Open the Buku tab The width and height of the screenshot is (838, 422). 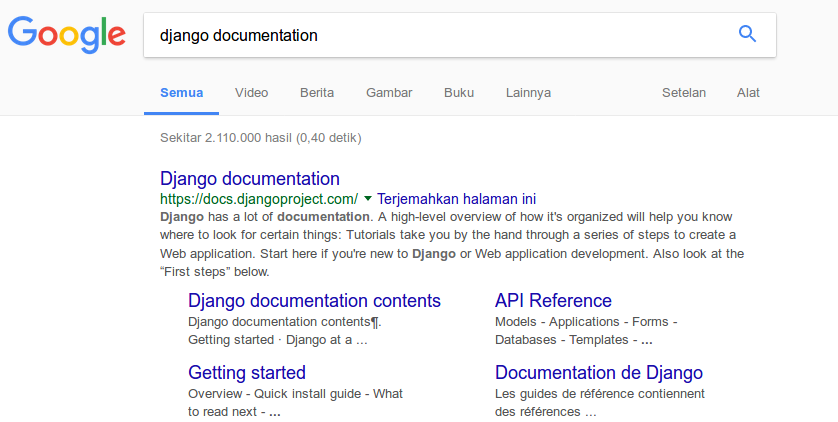(x=459, y=93)
